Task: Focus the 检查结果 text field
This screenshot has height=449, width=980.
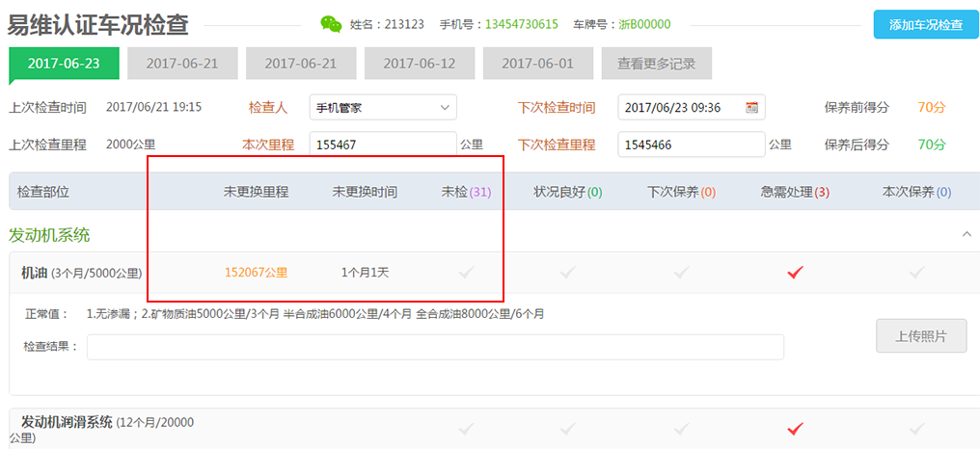Action: coord(434,347)
